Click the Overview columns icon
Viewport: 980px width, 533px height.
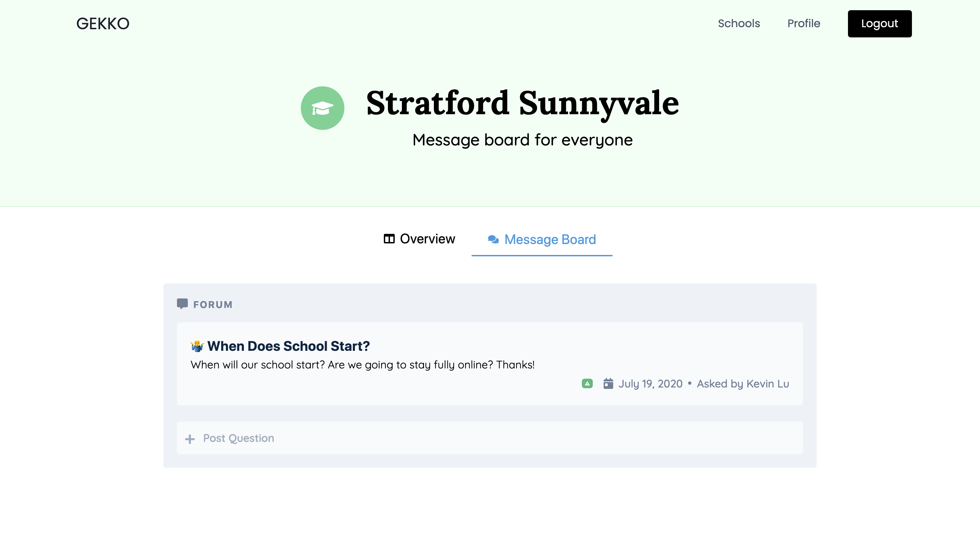pos(389,239)
